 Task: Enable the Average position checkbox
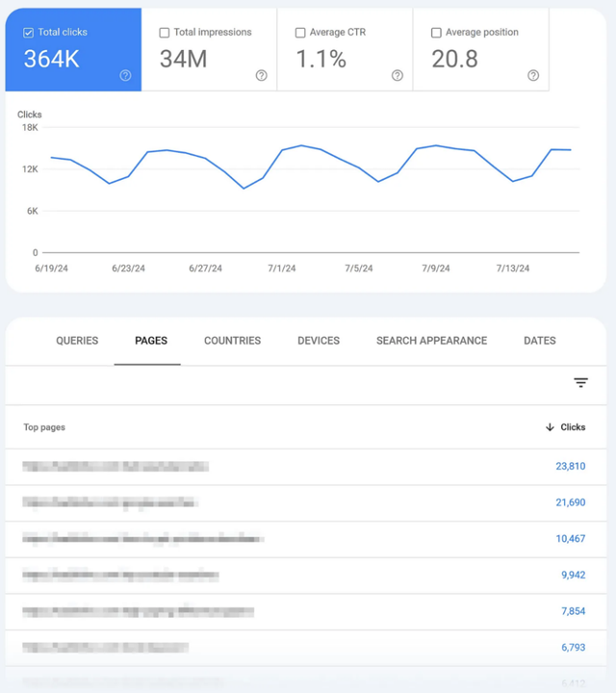pos(436,33)
